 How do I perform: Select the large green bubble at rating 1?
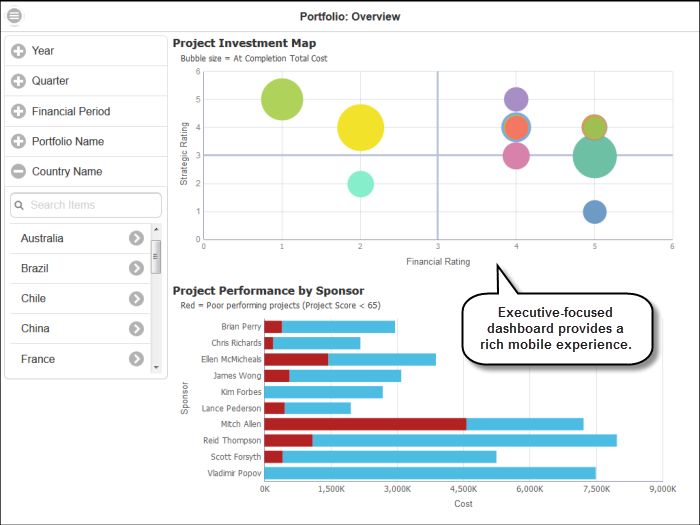tap(282, 99)
